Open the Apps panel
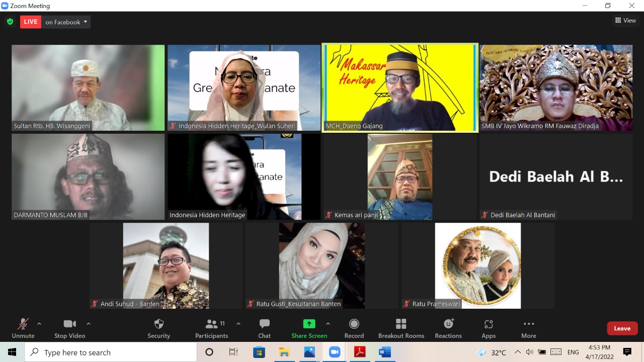This screenshot has height=362, width=644. click(x=489, y=328)
